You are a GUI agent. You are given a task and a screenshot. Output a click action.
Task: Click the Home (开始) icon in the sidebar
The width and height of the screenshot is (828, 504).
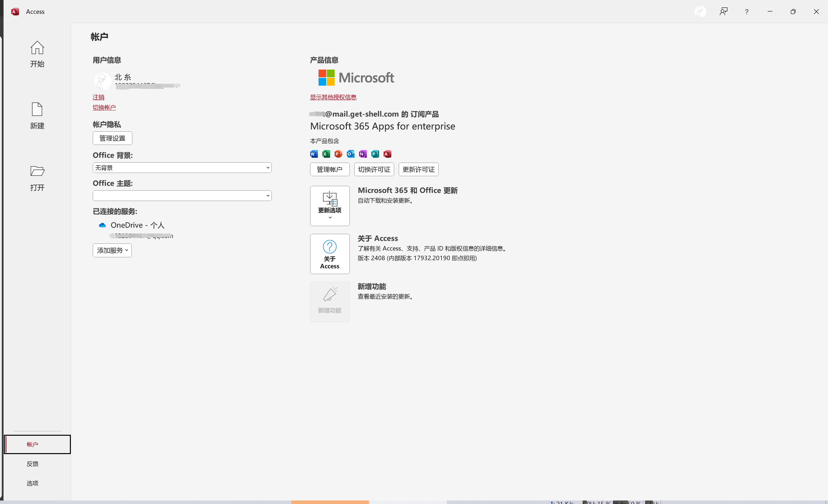tap(37, 48)
